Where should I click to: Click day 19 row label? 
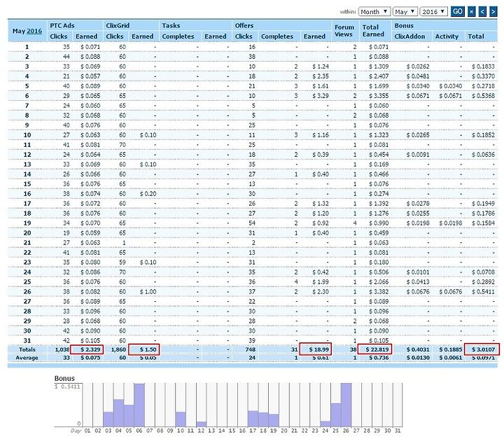[27, 223]
